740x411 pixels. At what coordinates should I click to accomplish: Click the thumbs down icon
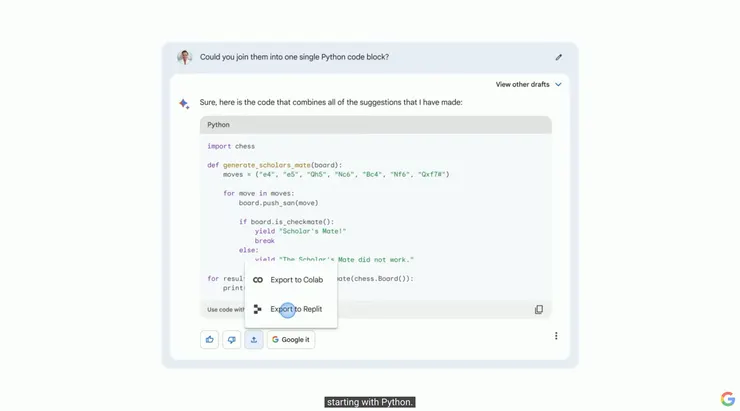(x=232, y=339)
